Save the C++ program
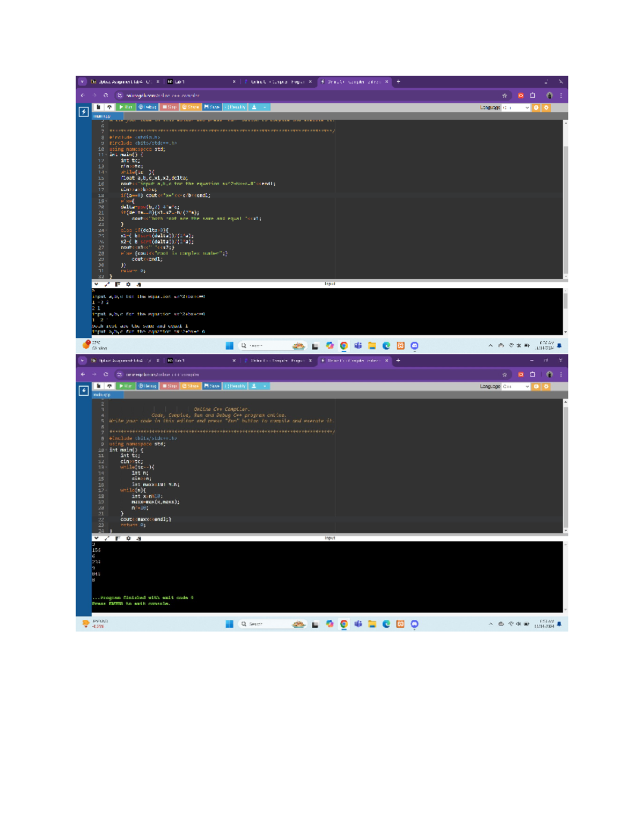Viewport: 644px width, 834px height. point(213,107)
